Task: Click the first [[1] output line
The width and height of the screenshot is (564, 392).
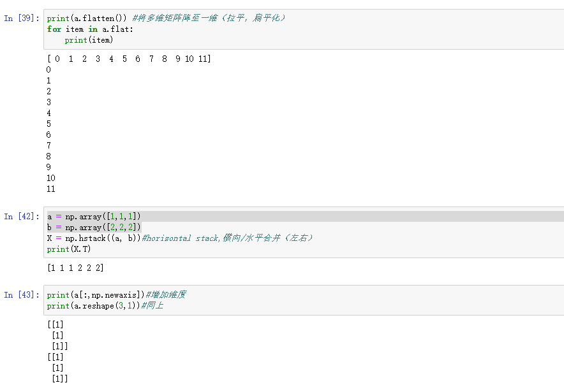Action: pyautogui.click(x=56, y=324)
